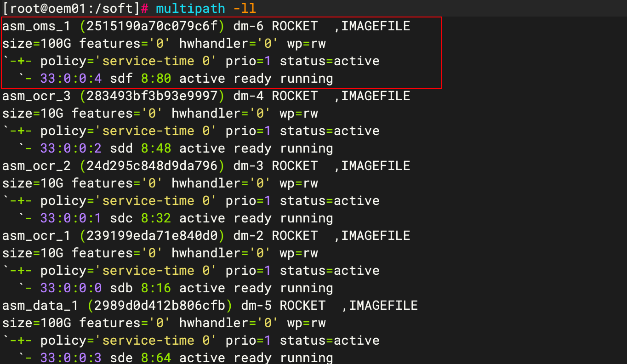Screen dimensions: 627x364
Task: Click the dm-5 device label
Action: click(x=256, y=306)
